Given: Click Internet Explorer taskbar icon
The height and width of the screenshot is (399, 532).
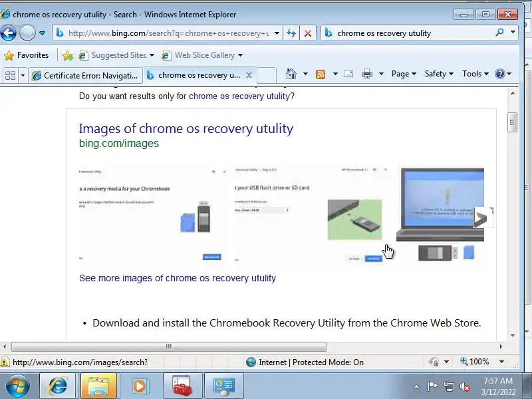Looking at the screenshot, I should (x=58, y=386).
